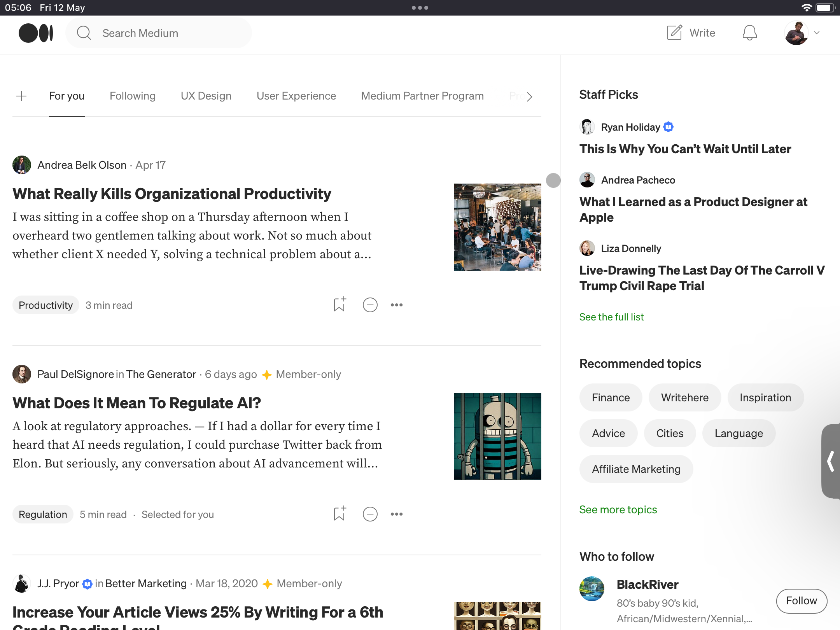Screen dimensions: 840x630
Task: Open Increase Your Article Views 25% article
Action: coord(198,617)
